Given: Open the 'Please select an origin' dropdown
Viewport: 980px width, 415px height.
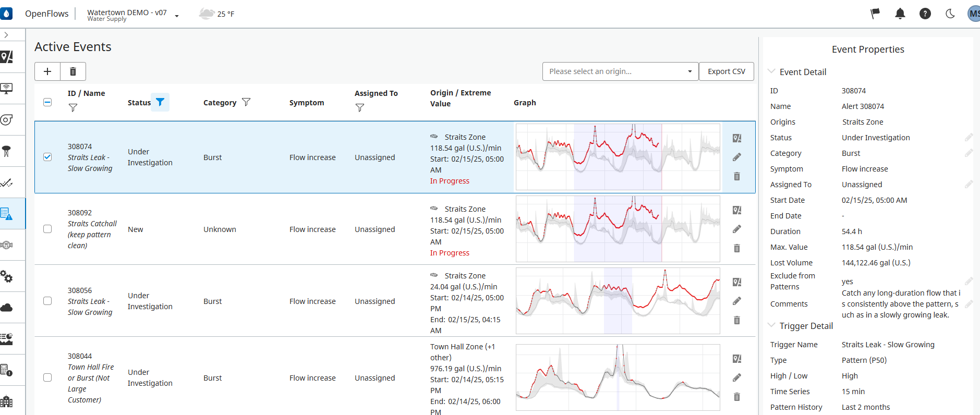Looking at the screenshot, I should pyautogui.click(x=620, y=71).
